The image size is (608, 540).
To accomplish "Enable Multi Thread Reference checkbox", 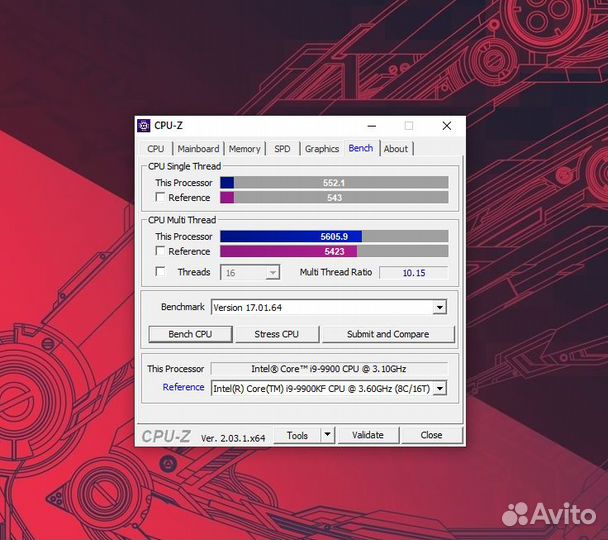I will [160, 251].
